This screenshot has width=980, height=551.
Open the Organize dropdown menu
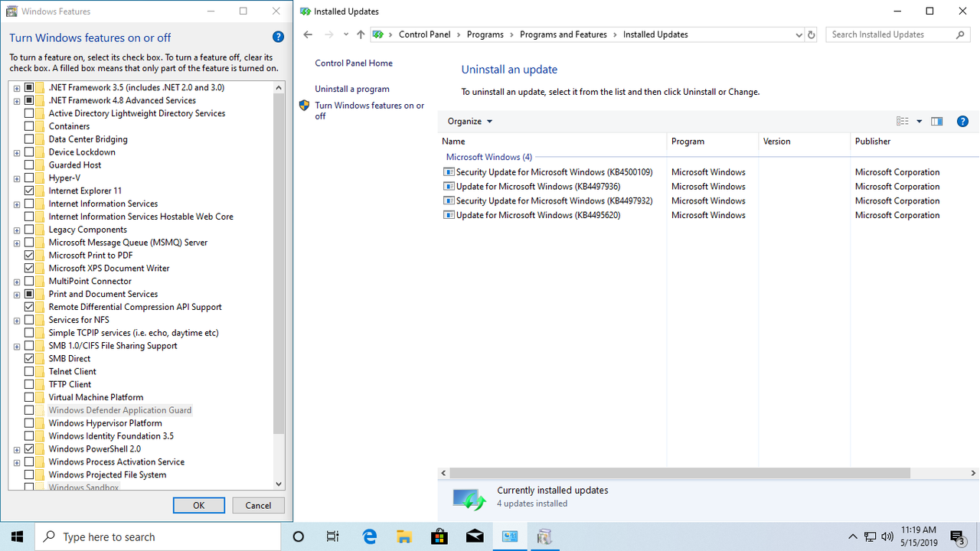pyautogui.click(x=470, y=121)
